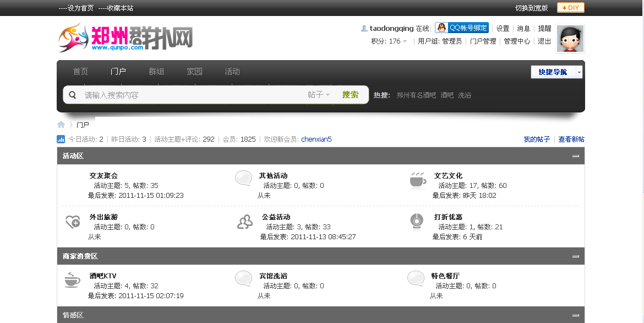Click the home icon in the breadcrumb
644x323 pixels.
61,125
